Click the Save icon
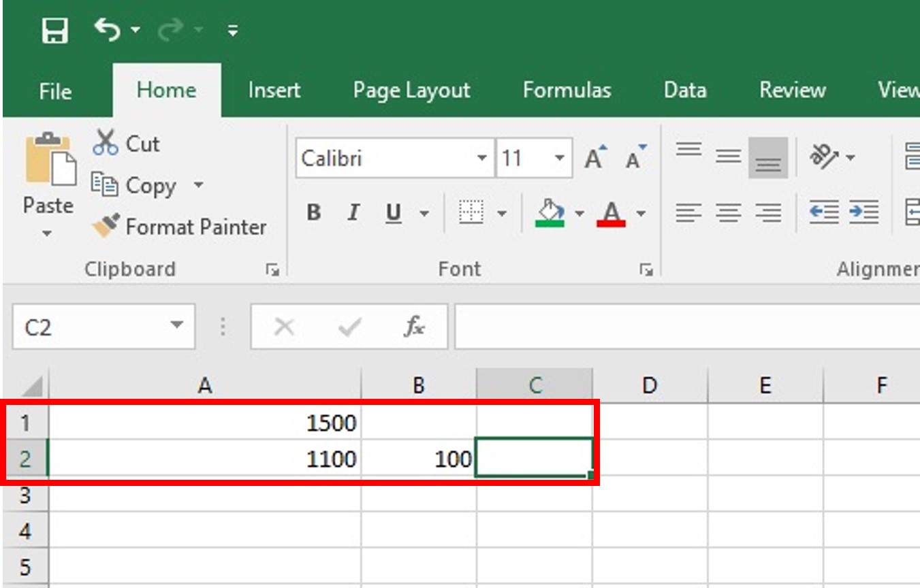Viewport: 920px width, 588px height. click(x=56, y=30)
